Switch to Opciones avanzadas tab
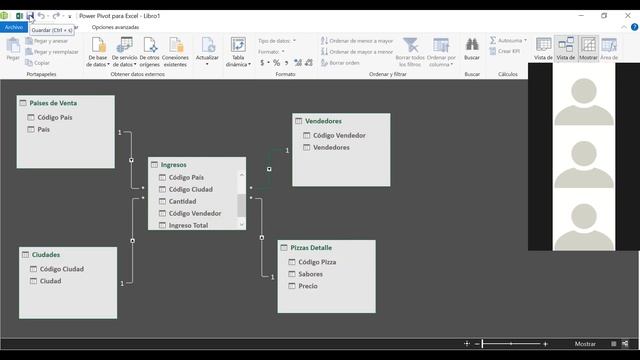Screen dimensions: 640x360 115,27
